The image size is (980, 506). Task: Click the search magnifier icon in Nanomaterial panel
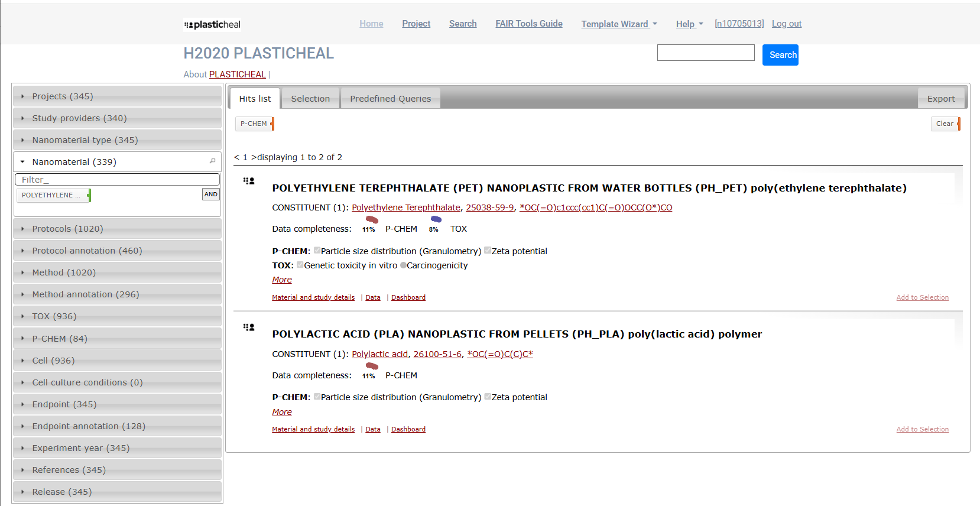212,161
